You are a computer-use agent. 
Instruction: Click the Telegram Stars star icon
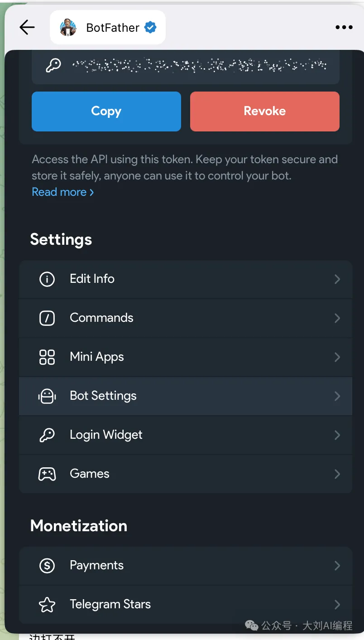(47, 605)
